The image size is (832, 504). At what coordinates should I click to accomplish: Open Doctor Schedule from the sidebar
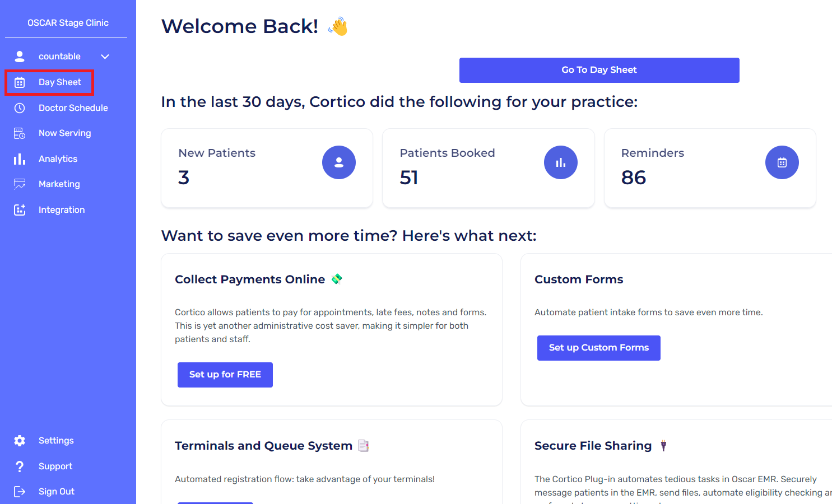[73, 108]
